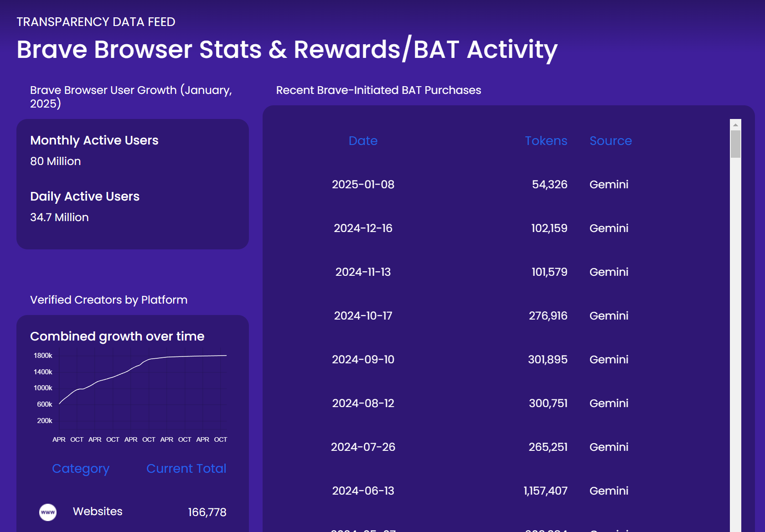
Task: Click the Daily Active Users 34.7 Million value
Action: coord(59,217)
